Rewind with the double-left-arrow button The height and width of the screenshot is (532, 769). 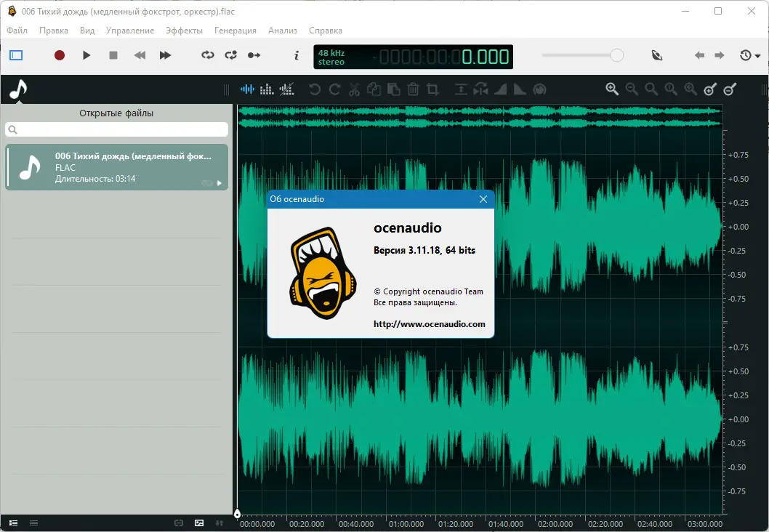tap(140, 55)
